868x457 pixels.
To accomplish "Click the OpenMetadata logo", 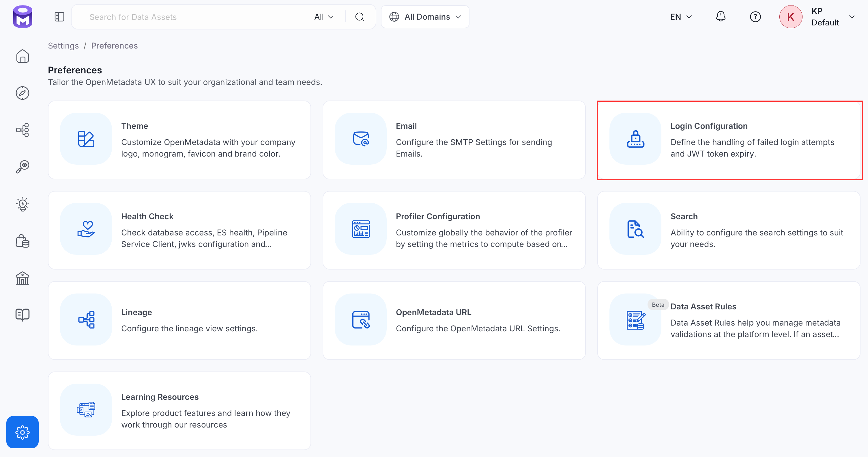I will point(23,16).
